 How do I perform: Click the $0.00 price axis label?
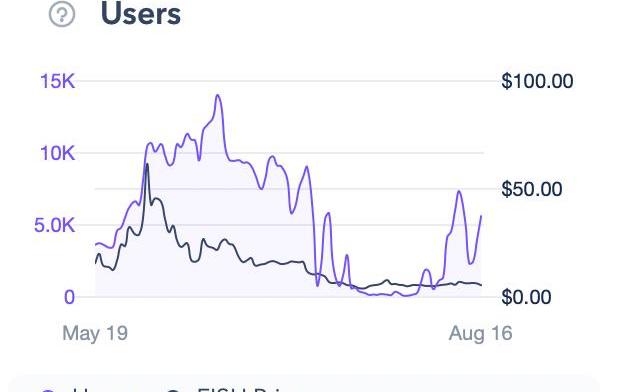tap(526, 297)
